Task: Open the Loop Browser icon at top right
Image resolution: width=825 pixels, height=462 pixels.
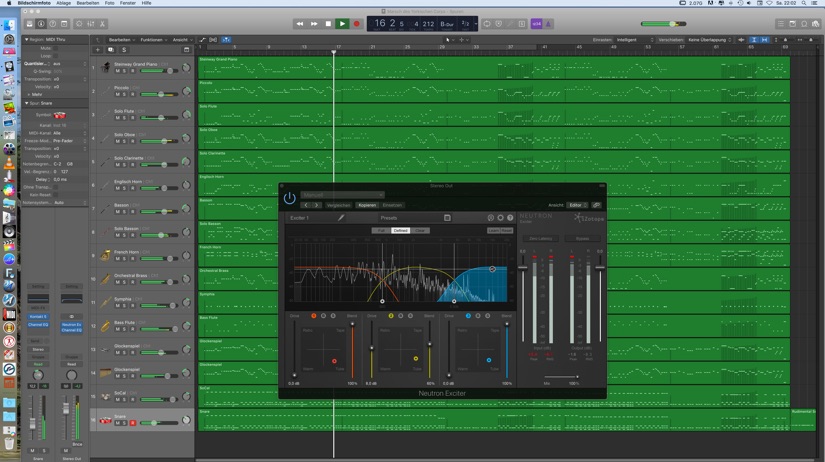Action: 804,24
